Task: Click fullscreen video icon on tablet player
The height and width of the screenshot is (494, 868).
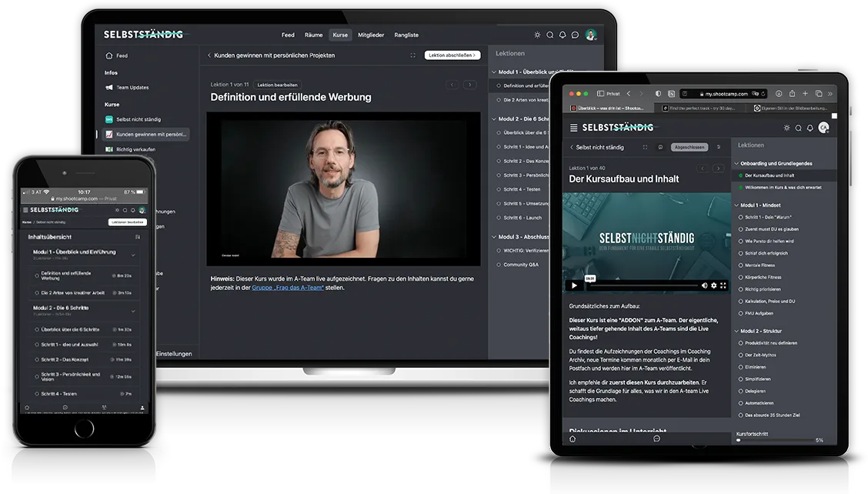Action: [723, 285]
